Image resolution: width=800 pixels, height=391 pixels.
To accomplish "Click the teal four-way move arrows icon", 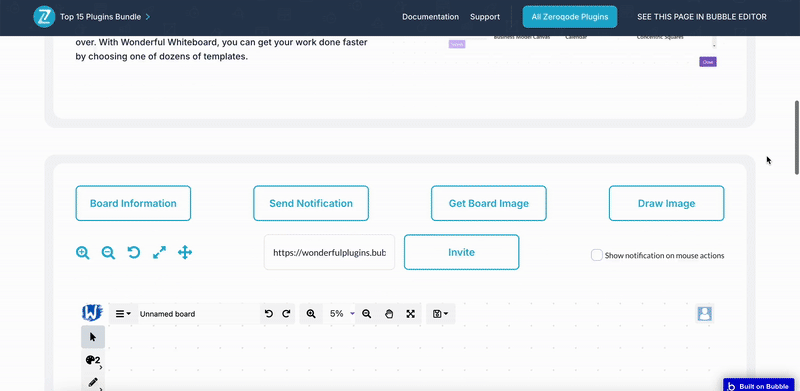I will [185, 252].
